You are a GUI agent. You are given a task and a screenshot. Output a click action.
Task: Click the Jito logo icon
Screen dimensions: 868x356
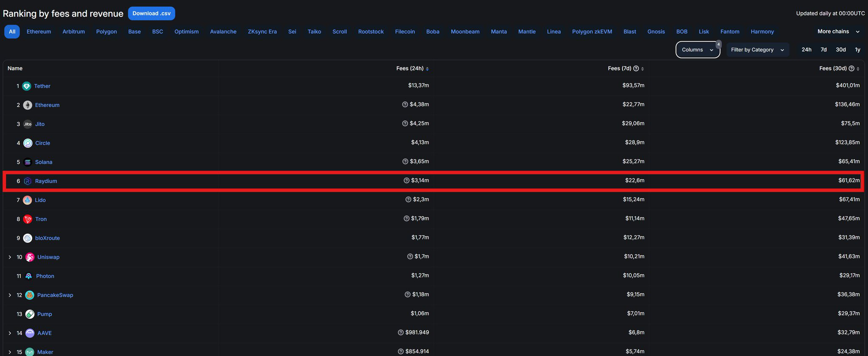click(x=28, y=124)
